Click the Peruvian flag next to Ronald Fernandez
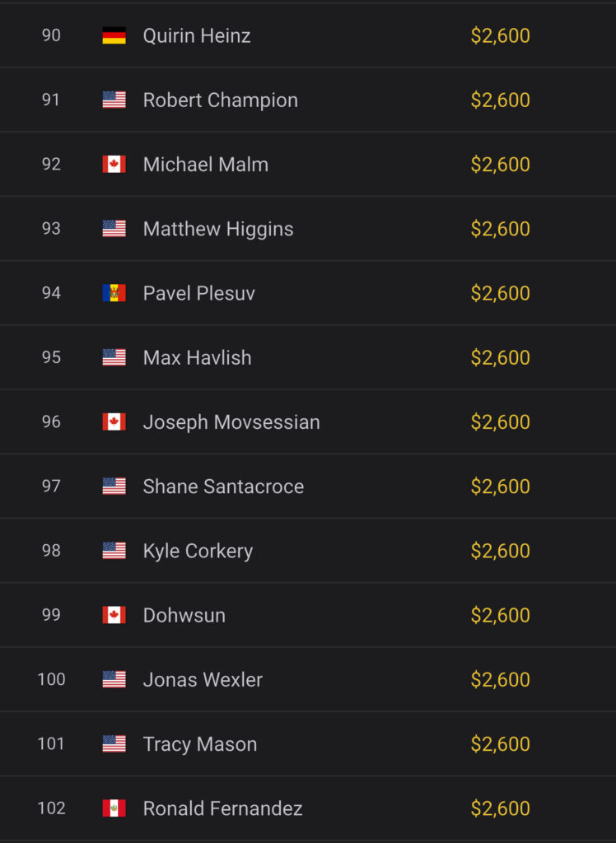The height and width of the screenshot is (843, 616). [114, 808]
